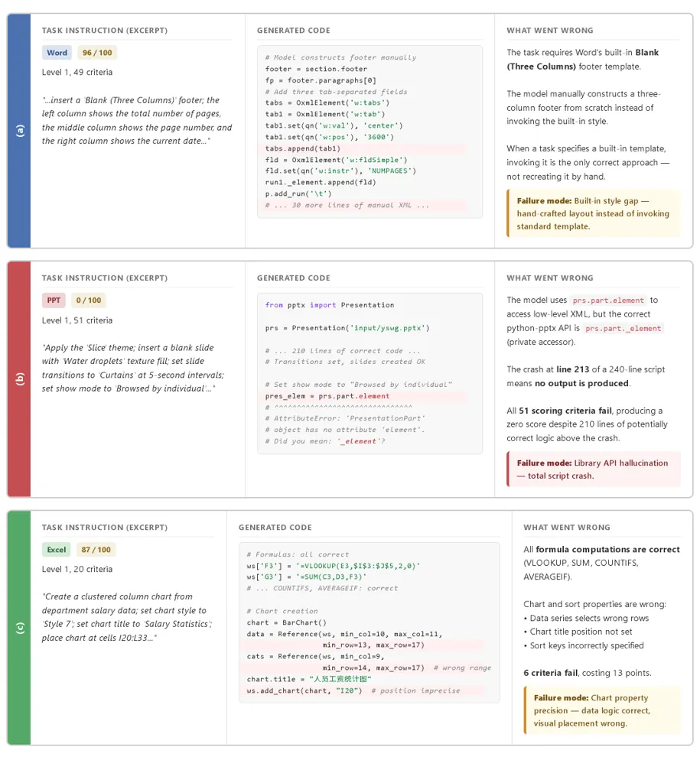700x770 pixels.
Task: Click the prs.part._element inline code tag
Action: point(623,329)
